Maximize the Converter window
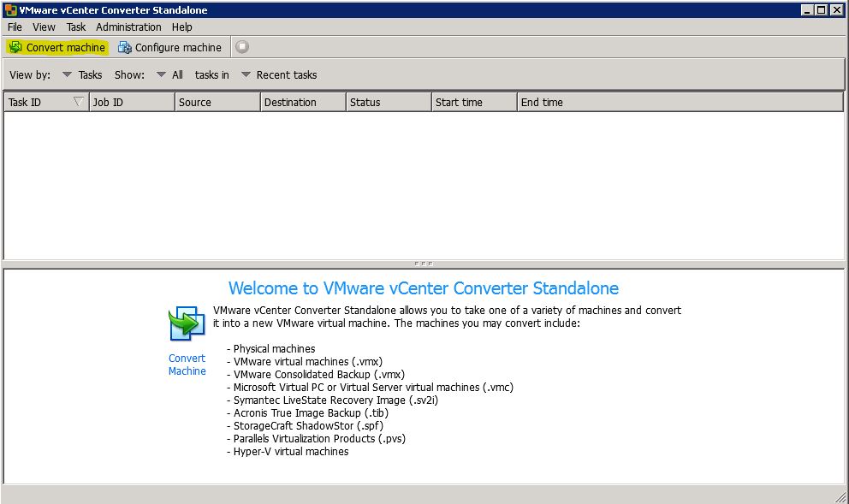849x504 pixels. tap(821, 9)
